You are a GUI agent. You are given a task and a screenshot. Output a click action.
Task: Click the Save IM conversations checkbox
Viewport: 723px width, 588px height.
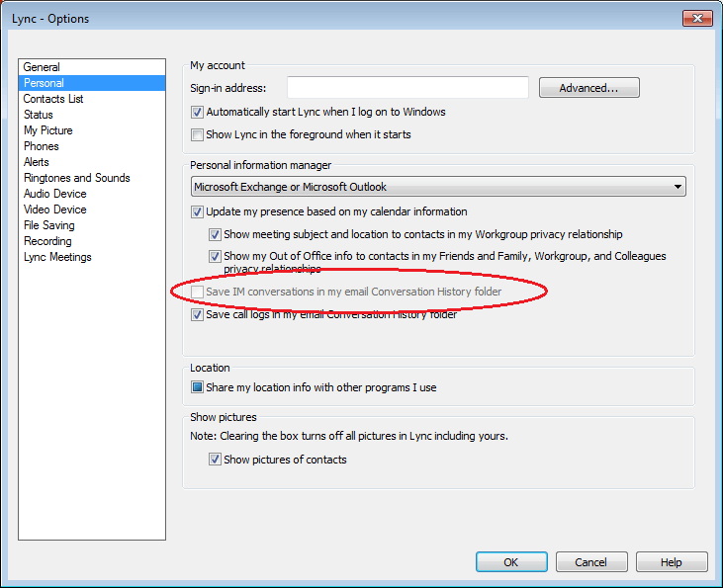[x=197, y=292]
